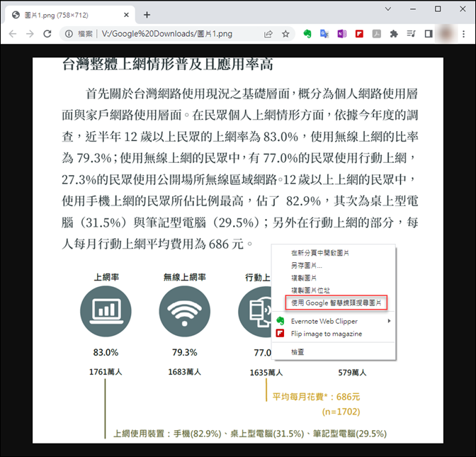Bookmark this tab with the star icon

pyautogui.click(x=285, y=34)
